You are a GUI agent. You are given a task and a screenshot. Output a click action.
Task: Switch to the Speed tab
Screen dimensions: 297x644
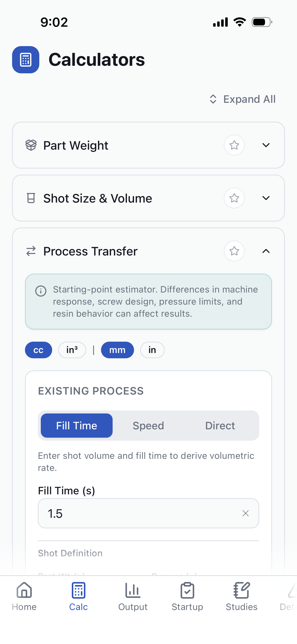click(148, 425)
